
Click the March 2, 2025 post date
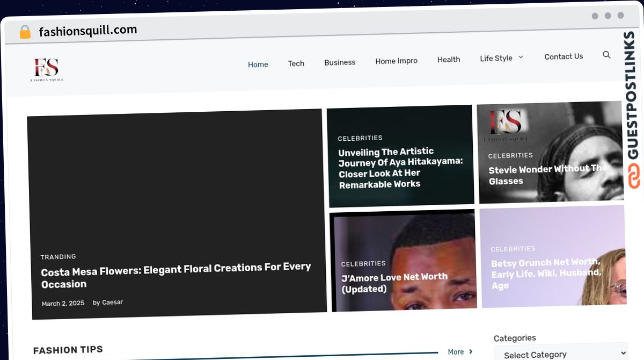pos(63,304)
